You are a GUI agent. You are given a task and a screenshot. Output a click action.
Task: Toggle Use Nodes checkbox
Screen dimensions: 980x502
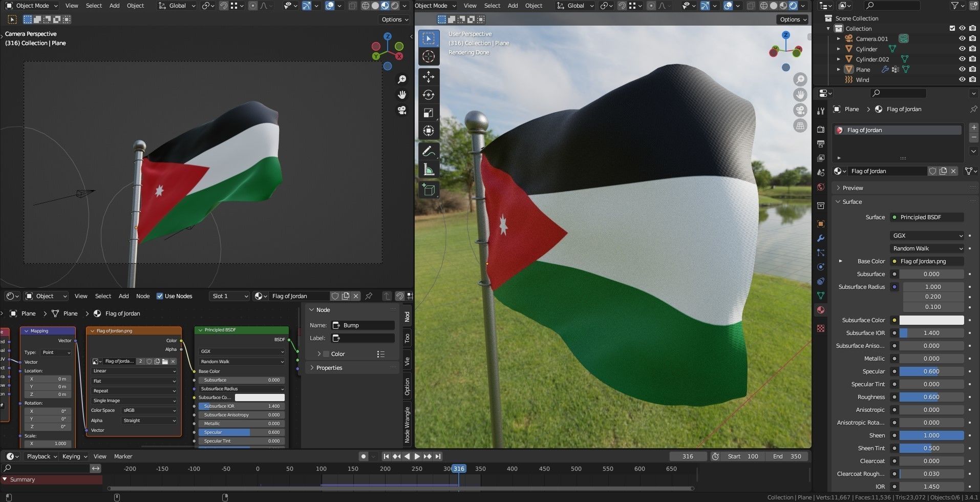160,296
